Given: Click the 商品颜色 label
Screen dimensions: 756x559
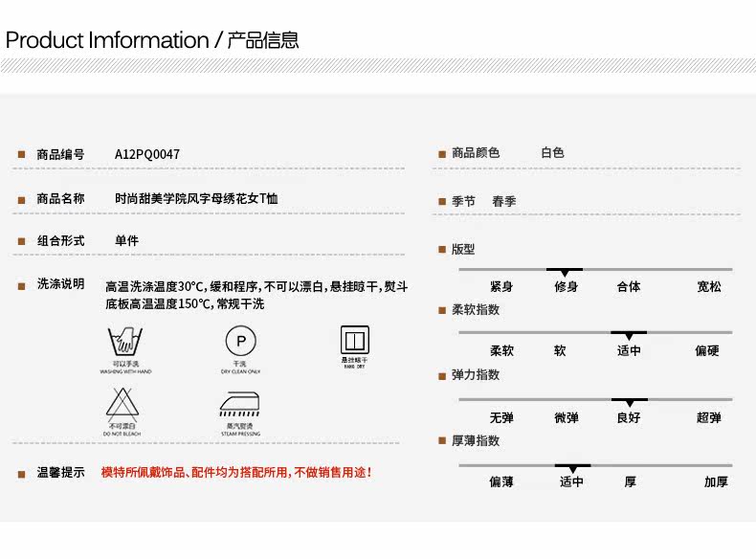Looking at the screenshot, I should point(476,153).
